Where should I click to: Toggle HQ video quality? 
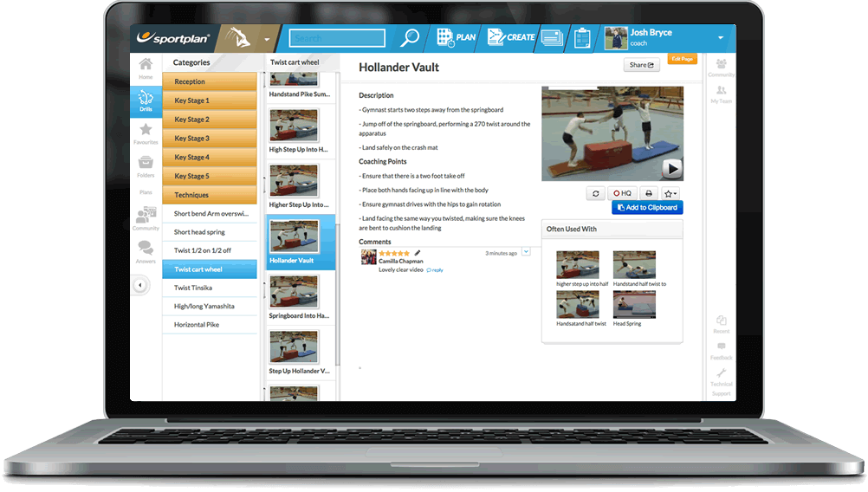point(622,193)
